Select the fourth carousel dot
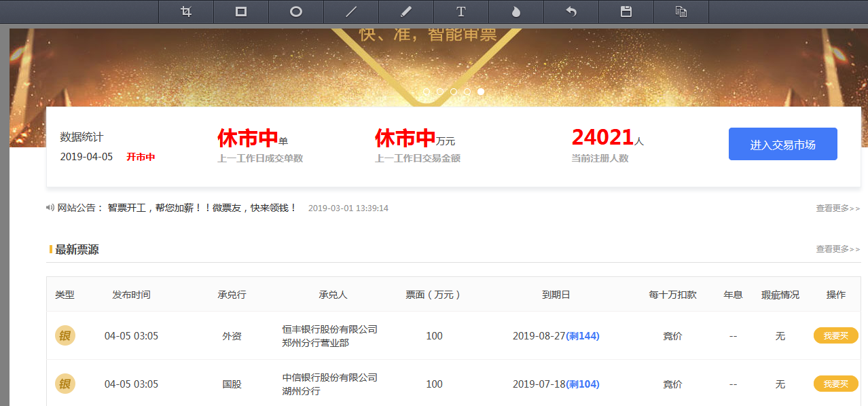 pos(467,91)
